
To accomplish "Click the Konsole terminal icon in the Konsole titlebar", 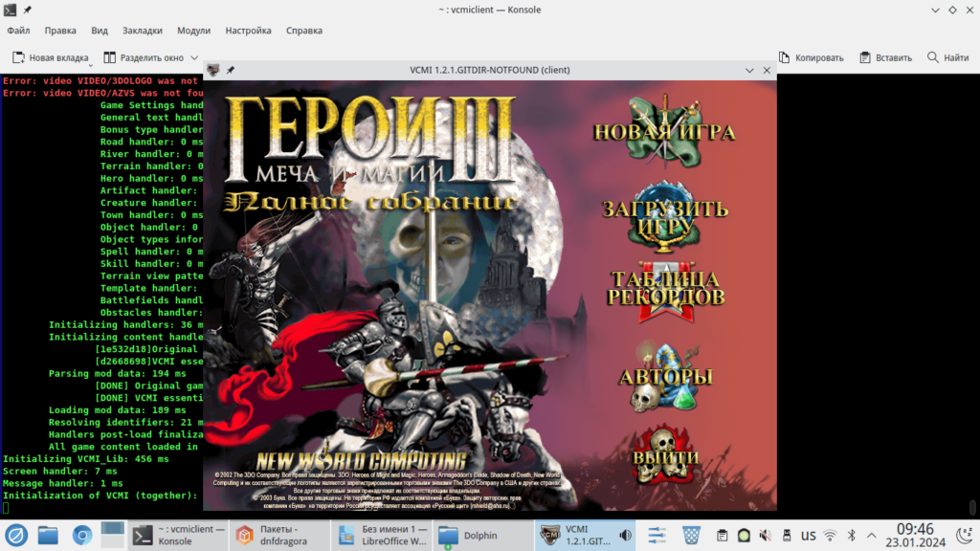I will (10, 10).
